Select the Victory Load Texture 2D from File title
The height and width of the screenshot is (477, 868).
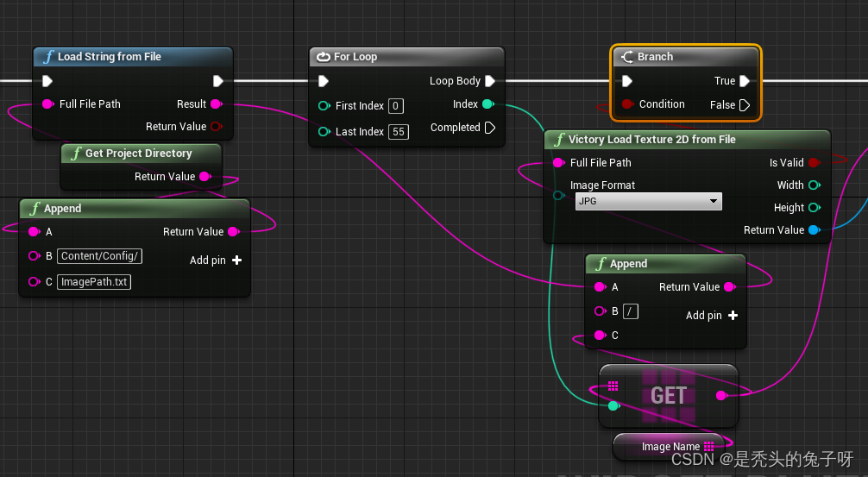pyautogui.click(x=652, y=140)
